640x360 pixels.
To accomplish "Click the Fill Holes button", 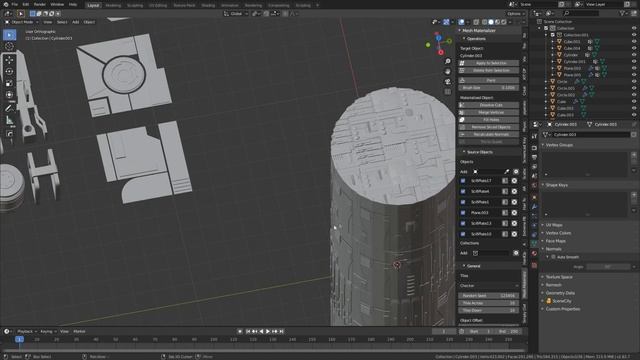I will coord(489,120).
